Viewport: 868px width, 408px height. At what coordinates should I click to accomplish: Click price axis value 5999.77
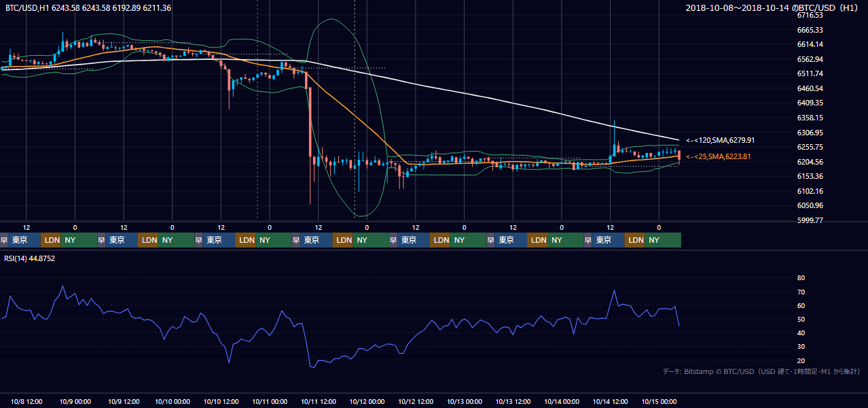[x=810, y=220]
